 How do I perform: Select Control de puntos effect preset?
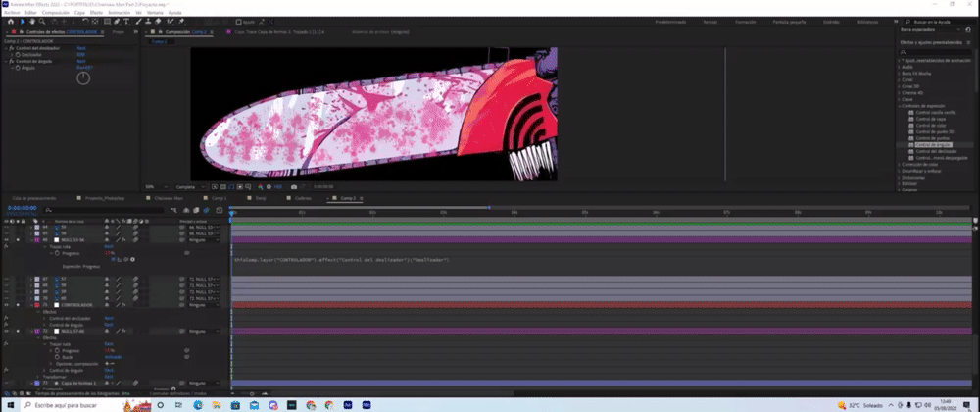click(933, 138)
